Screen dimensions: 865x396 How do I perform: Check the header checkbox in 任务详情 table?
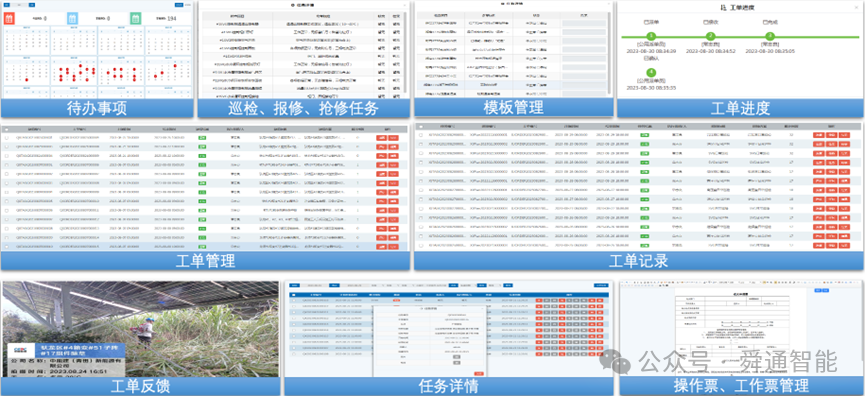[x=293, y=295]
